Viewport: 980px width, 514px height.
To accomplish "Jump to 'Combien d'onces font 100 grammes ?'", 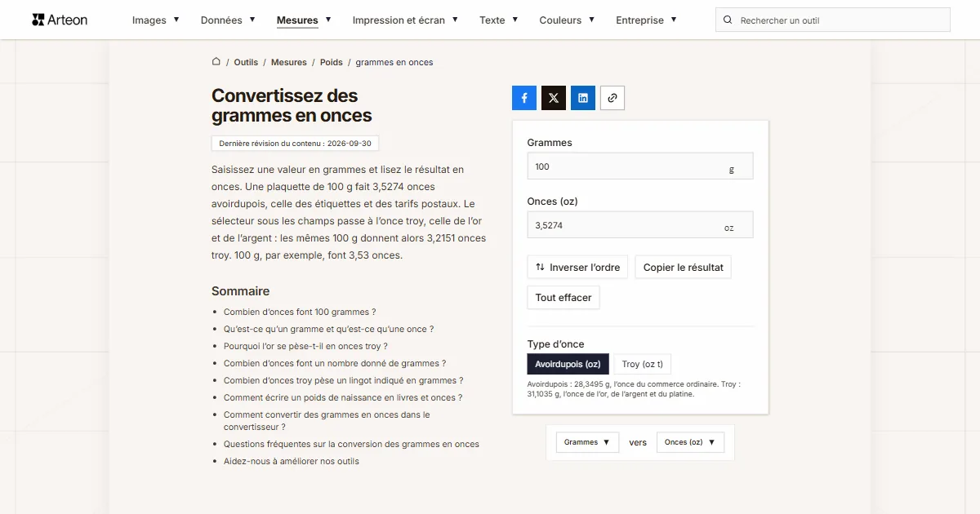I will [x=300, y=312].
